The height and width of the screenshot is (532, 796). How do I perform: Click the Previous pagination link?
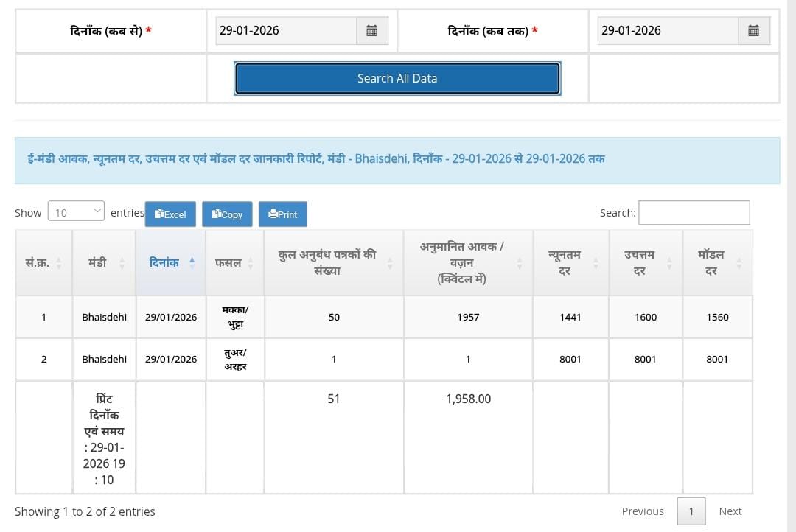643,511
